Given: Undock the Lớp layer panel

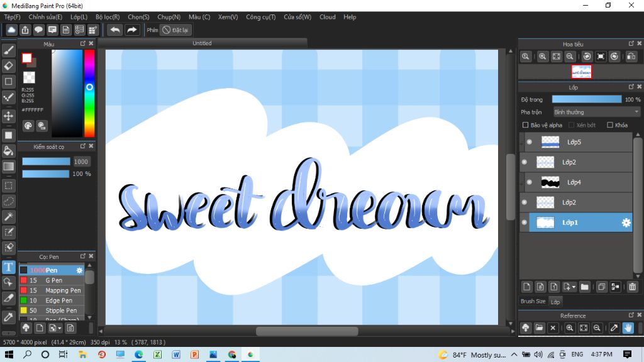Looking at the screenshot, I should click(631, 87).
